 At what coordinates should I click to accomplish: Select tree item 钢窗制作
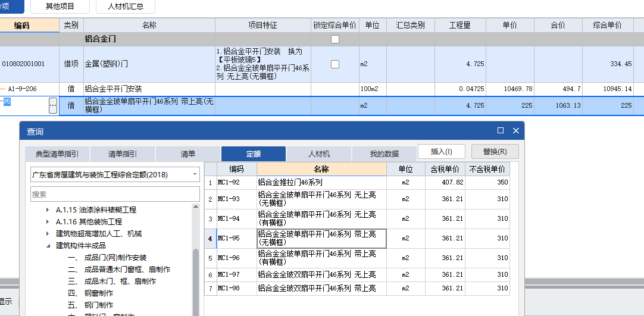[x=99, y=293]
